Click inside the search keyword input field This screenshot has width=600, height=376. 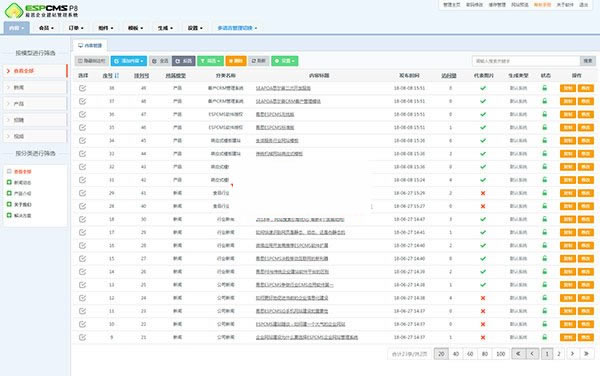click(527, 61)
